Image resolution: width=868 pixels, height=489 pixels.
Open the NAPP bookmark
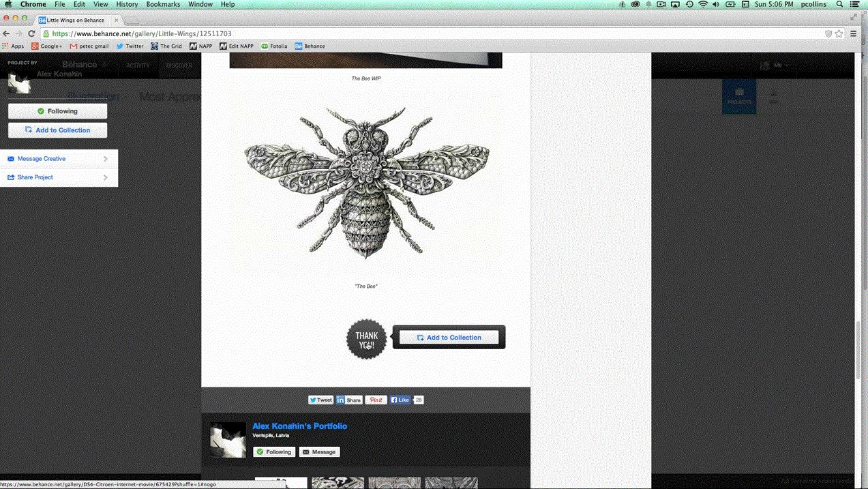tap(201, 46)
